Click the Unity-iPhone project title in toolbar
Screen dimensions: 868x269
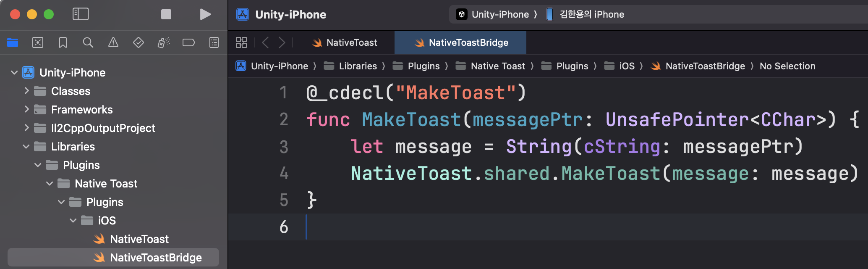(290, 15)
